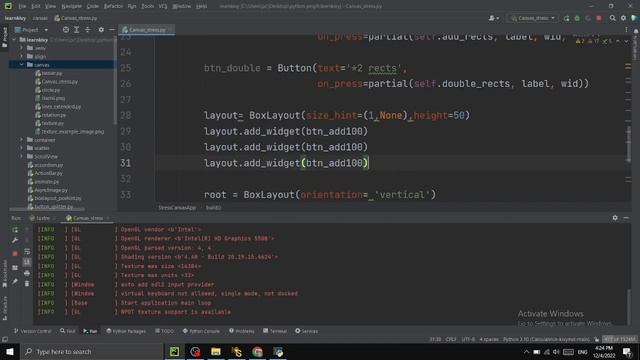
Task: Click the green Debug bug icon
Action: pyautogui.click(x=577, y=18)
